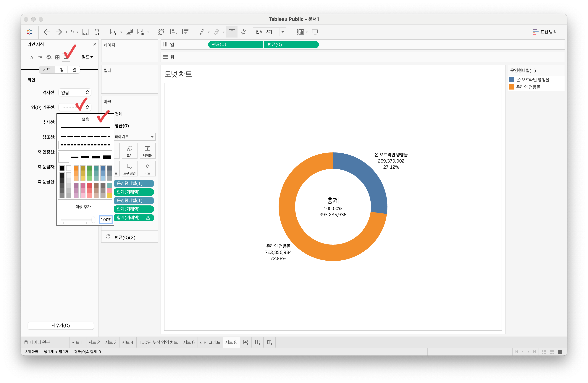Select the thinnest line weight option
This screenshot has width=588, height=383.
(x=64, y=157)
